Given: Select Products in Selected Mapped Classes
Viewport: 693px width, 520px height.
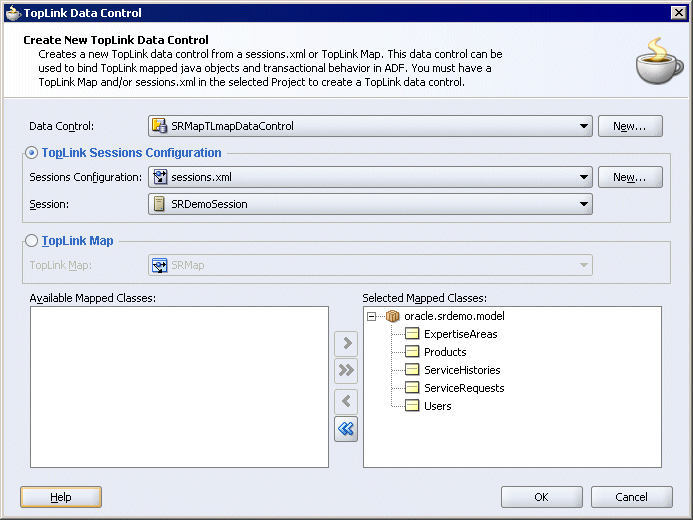Looking at the screenshot, I should click(445, 352).
